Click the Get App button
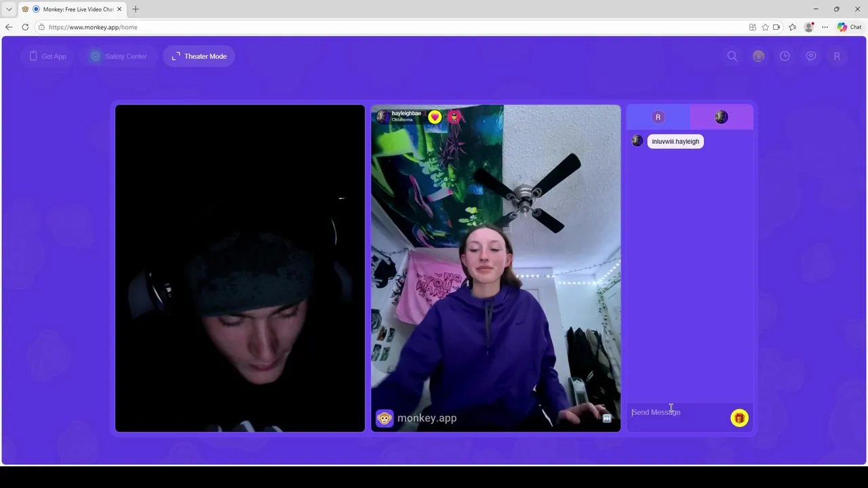This screenshot has width=868, height=488. (47, 56)
